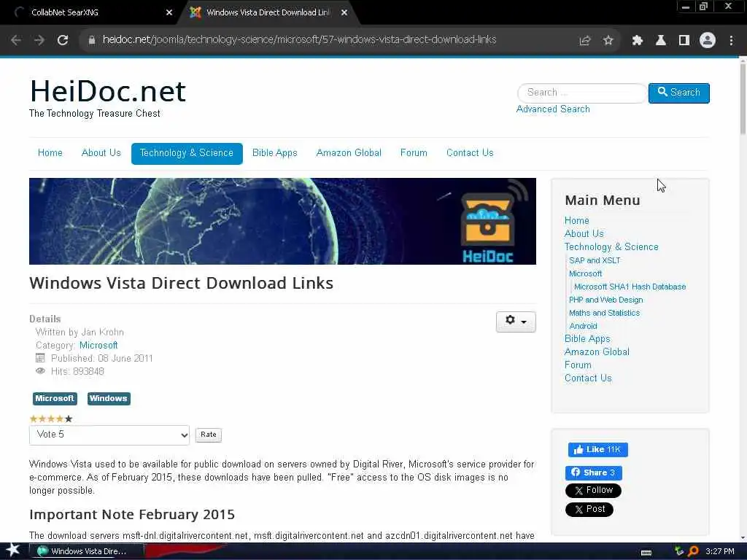Screen dimensions: 747x560
Task: Toggle the browser side panel icon
Action: coord(684,41)
